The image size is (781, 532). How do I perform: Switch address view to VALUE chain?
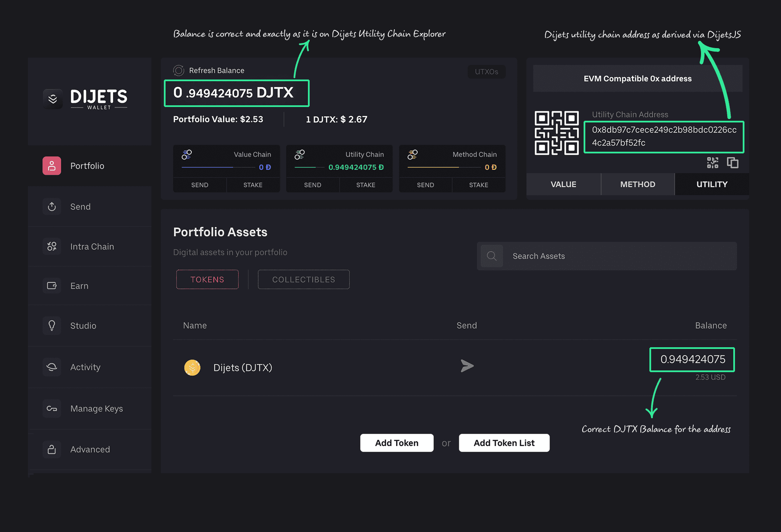tap(563, 184)
